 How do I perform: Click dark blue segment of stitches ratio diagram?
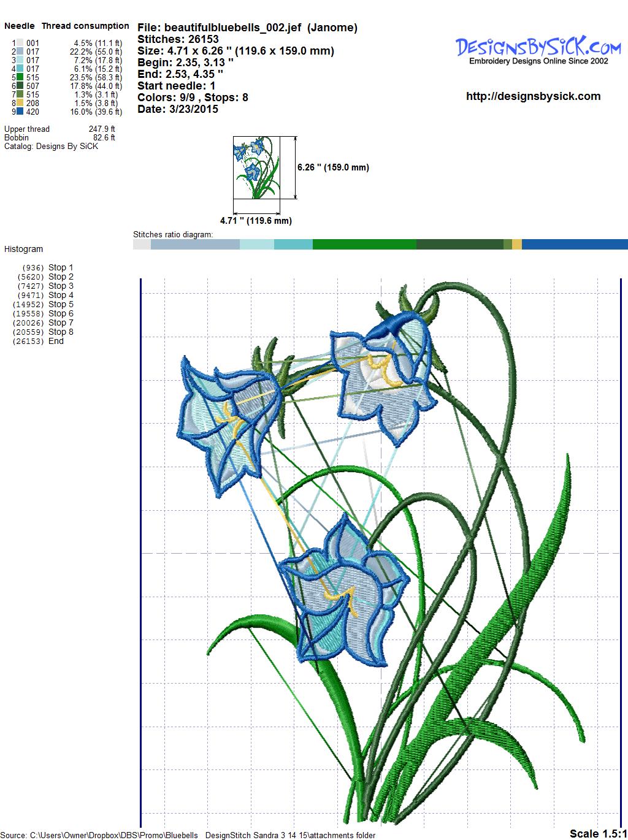click(574, 244)
